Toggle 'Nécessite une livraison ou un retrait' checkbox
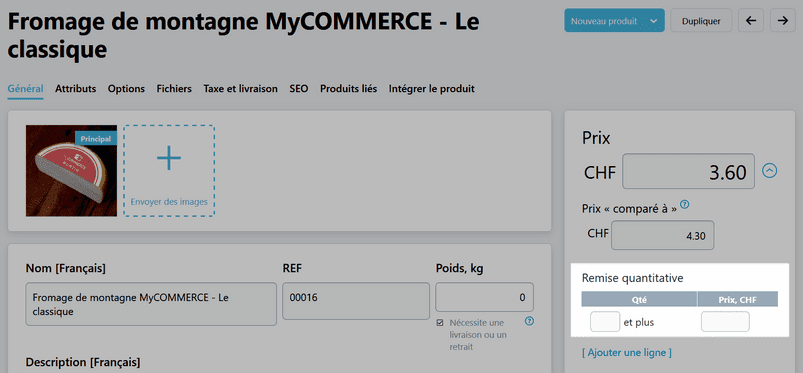803x373 pixels. pos(440,323)
